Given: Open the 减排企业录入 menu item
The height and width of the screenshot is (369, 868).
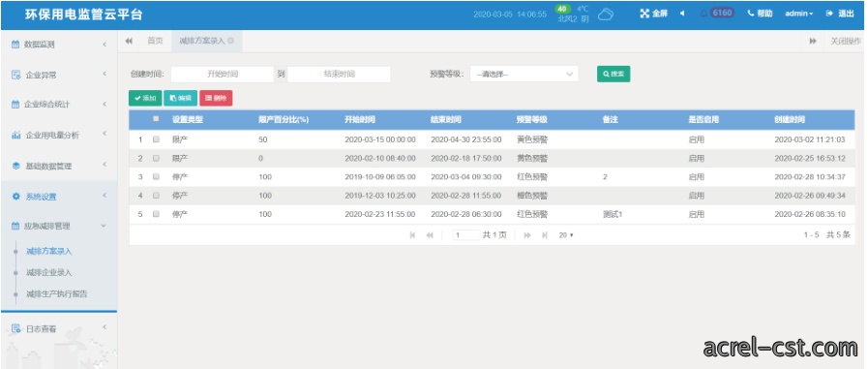Looking at the screenshot, I should pyautogui.click(x=48, y=272).
